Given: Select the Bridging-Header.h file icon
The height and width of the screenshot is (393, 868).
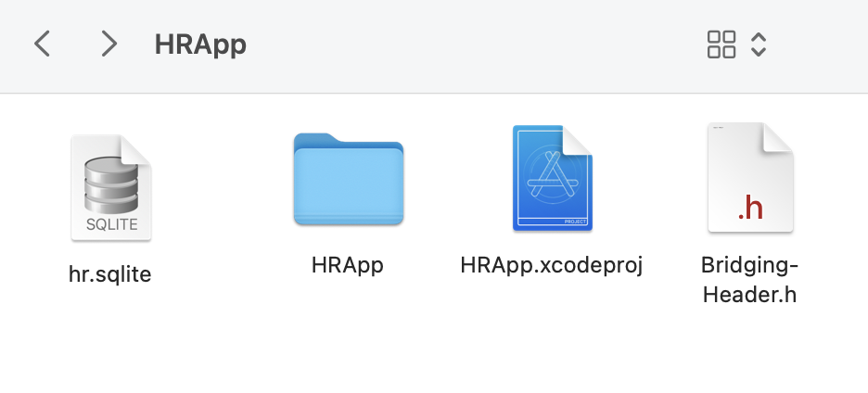Looking at the screenshot, I should 750,178.
